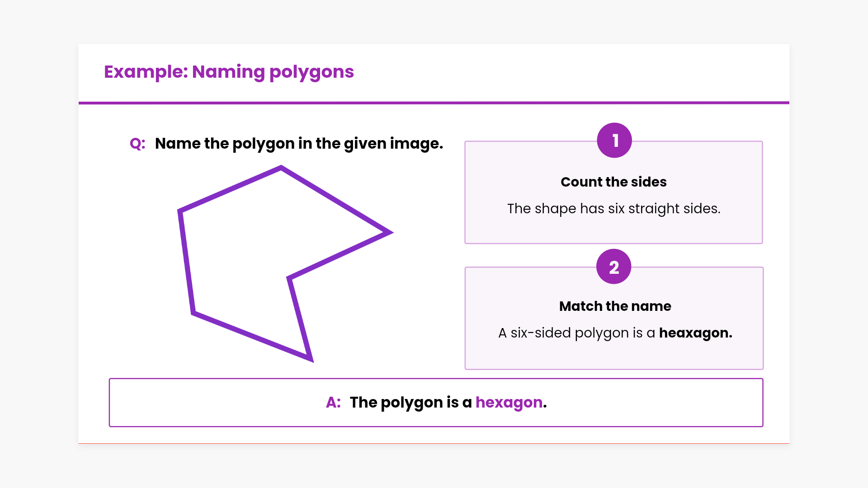Screen dimensions: 868x488
Task: Click the misspelled bold word "heaxagon."
Action: coord(695,333)
